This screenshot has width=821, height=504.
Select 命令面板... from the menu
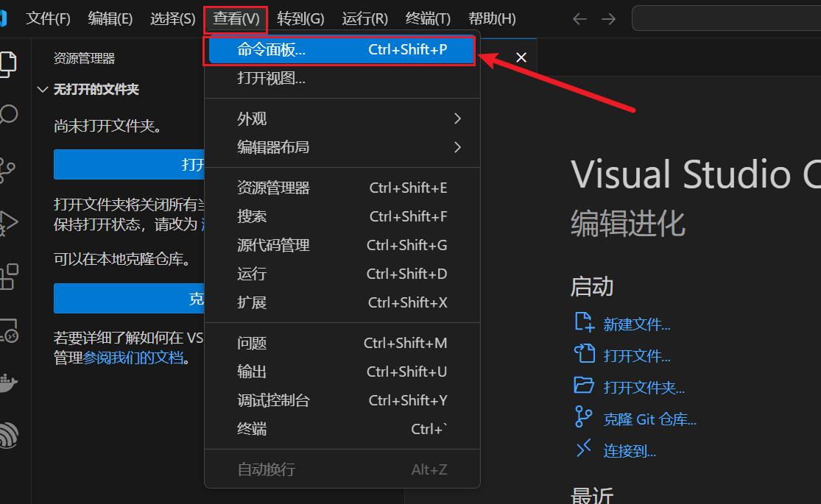coord(342,50)
